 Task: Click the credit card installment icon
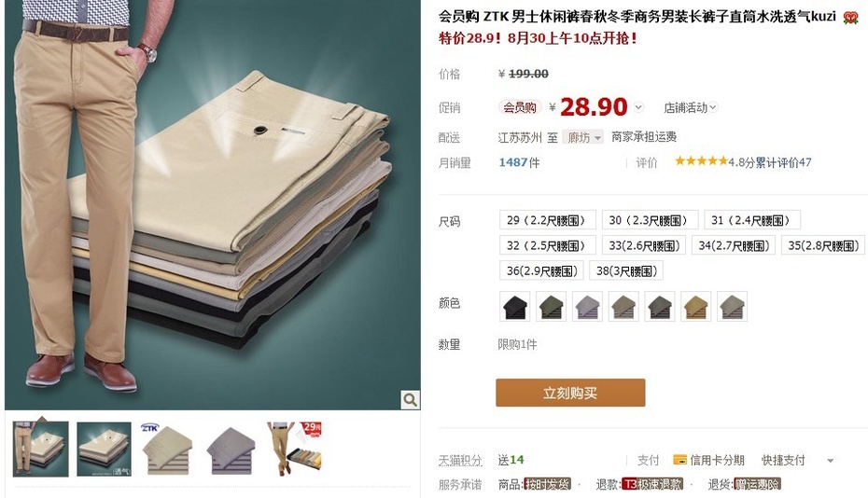[x=679, y=460]
